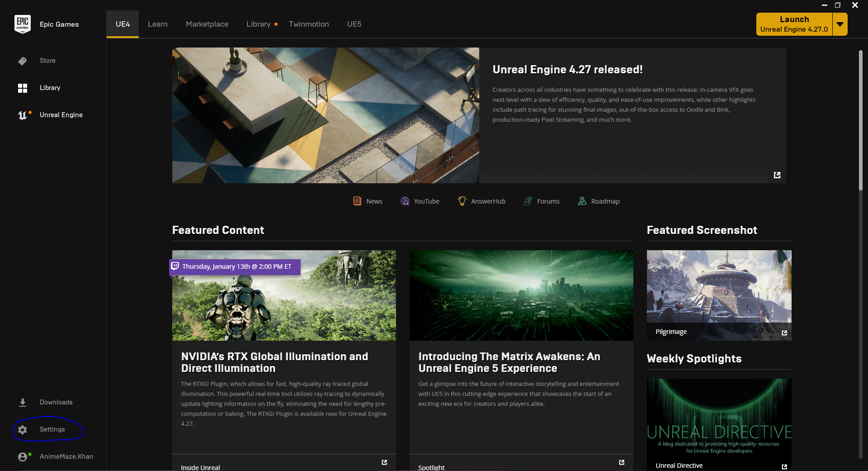Click the 'Unreal Engine 4.27 released!' headline

[567, 70]
